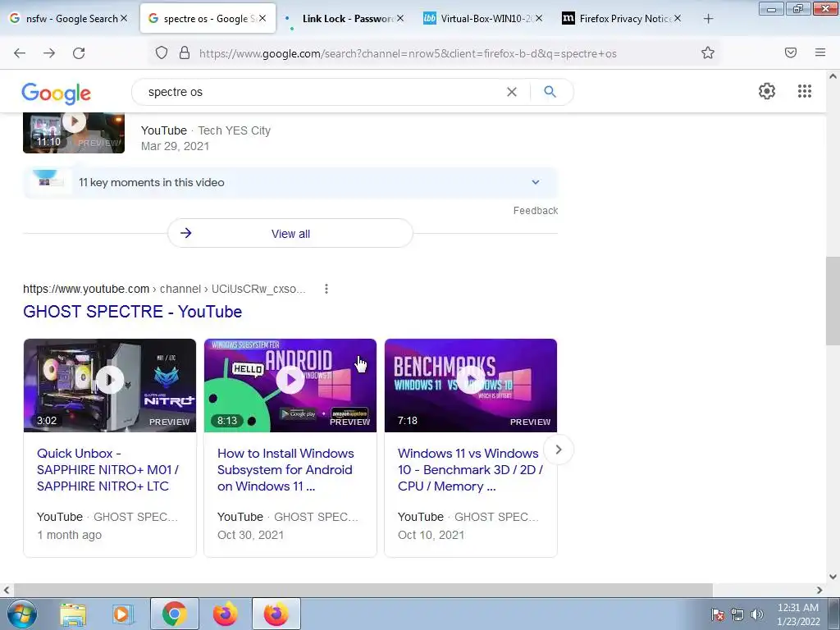Go to Google home via logo
The height and width of the screenshot is (630, 840).
click(57, 94)
